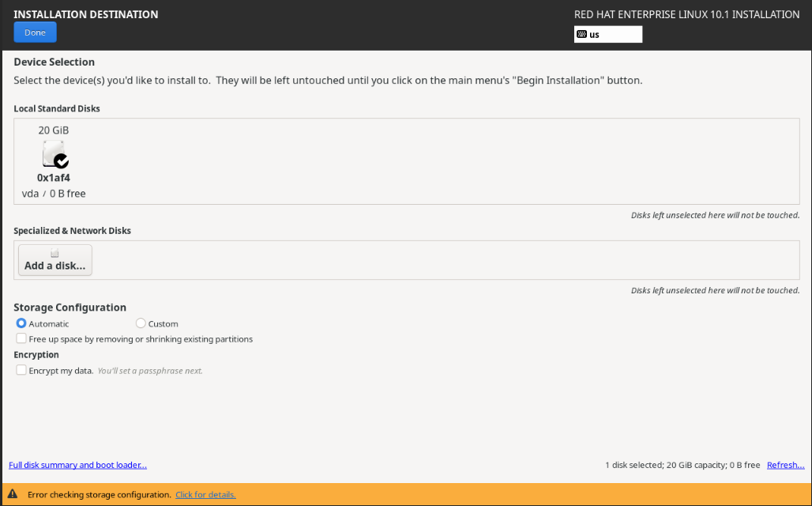Open Full disk summary and boot loader link
The width and height of the screenshot is (812, 506).
point(77,465)
